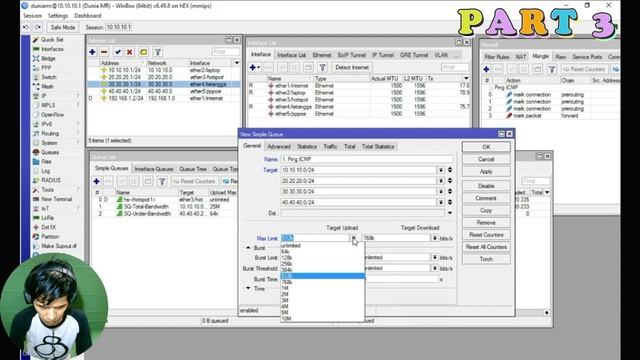
Task: Click the blue plus in Firewall window
Action: click(x=486, y=69)
